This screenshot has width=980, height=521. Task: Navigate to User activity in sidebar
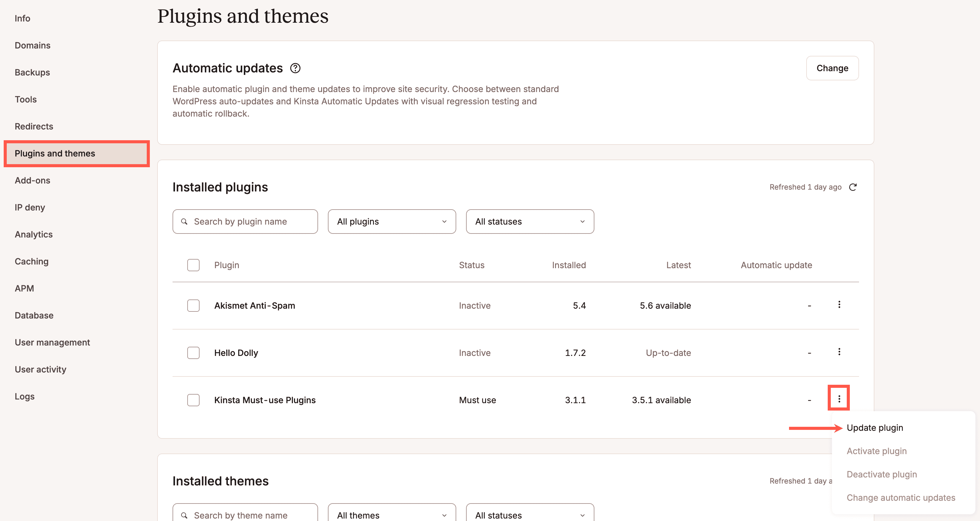coord(40,369)
